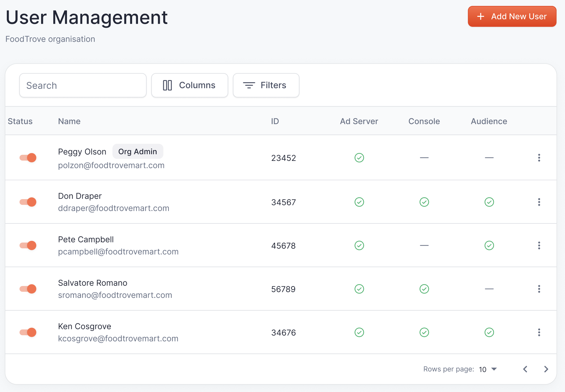Click Peggy Olson's Console dash indicator

(424, 158)
